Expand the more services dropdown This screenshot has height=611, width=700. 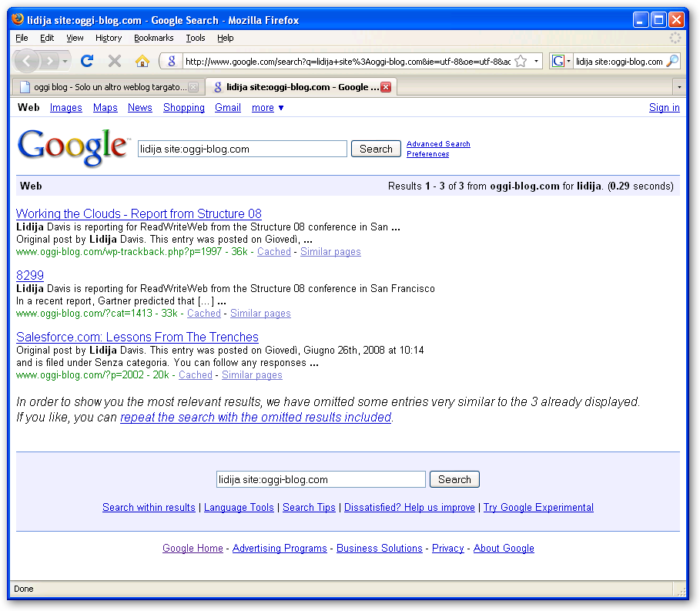point(267,108)
